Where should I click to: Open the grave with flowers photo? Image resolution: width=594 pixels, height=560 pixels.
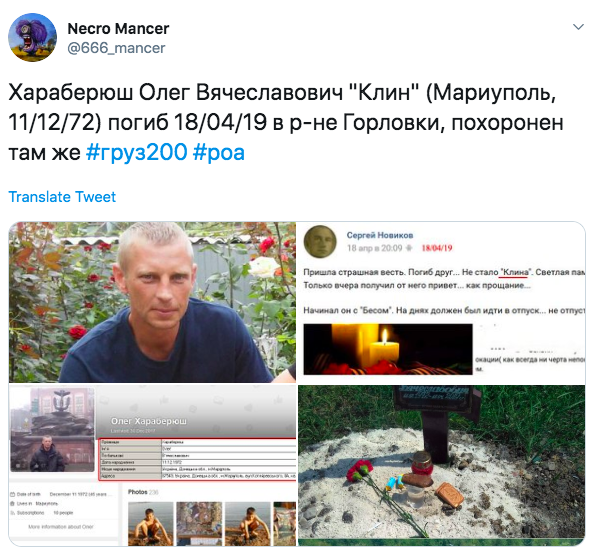[x=442, y=465]
